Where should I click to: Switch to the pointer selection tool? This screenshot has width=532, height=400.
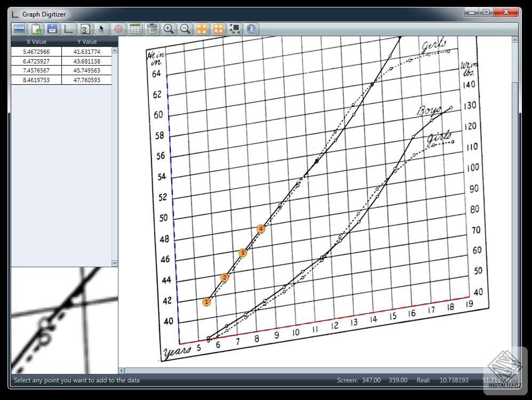pyautogui.click(x=101, y=29)
